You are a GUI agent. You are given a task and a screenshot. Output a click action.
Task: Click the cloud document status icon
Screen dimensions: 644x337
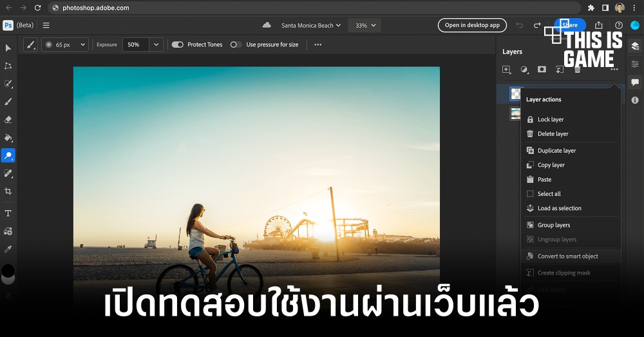(x=267, y=25)
